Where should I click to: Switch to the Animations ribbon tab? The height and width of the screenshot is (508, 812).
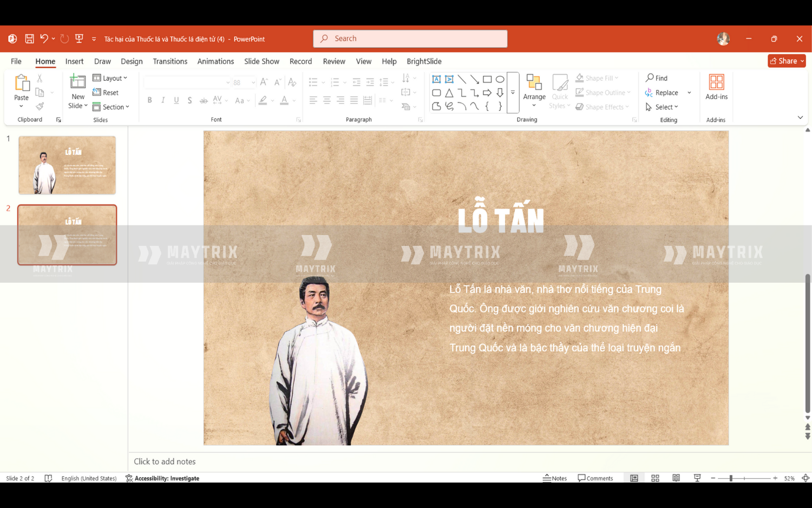click(215, 61)
